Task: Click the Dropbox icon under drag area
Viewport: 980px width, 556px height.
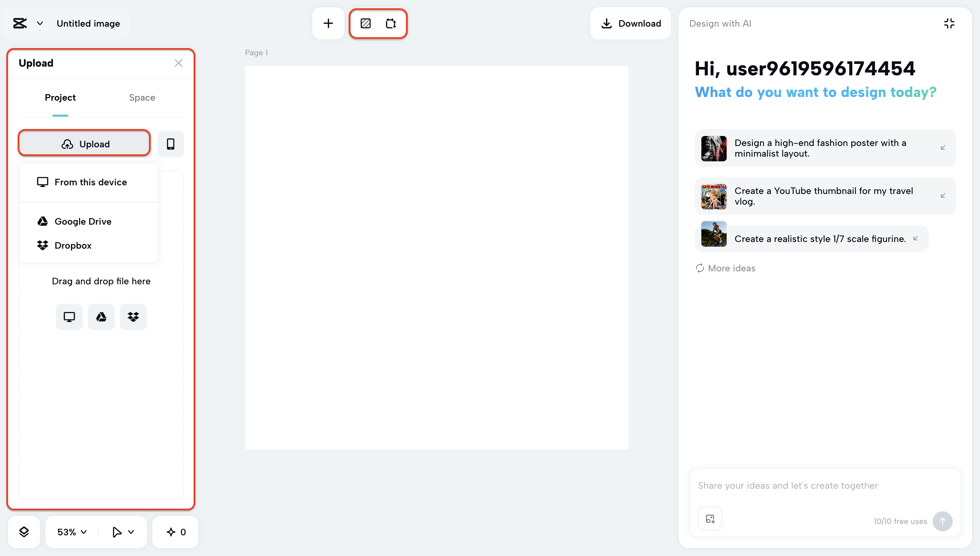Action: 133,317
